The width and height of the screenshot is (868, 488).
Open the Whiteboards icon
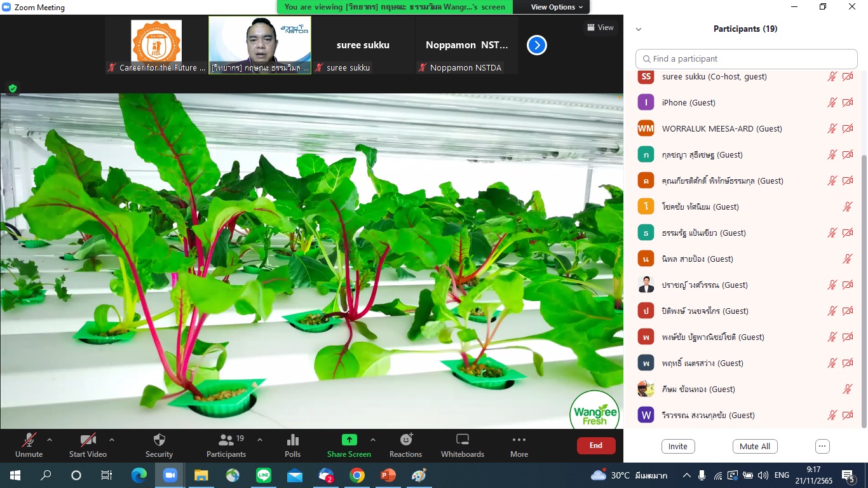(x=462, y=440)
